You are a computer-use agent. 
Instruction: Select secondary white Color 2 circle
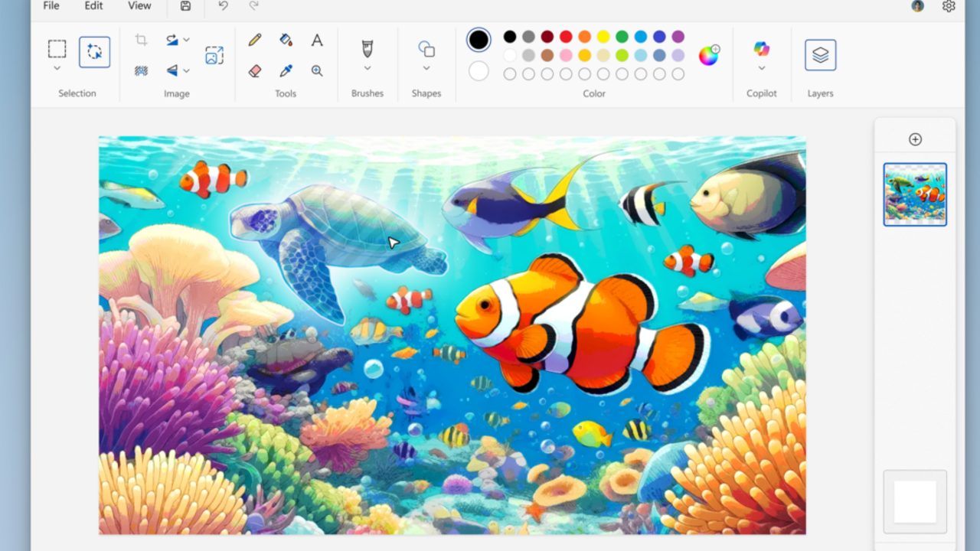pos(479,71)
